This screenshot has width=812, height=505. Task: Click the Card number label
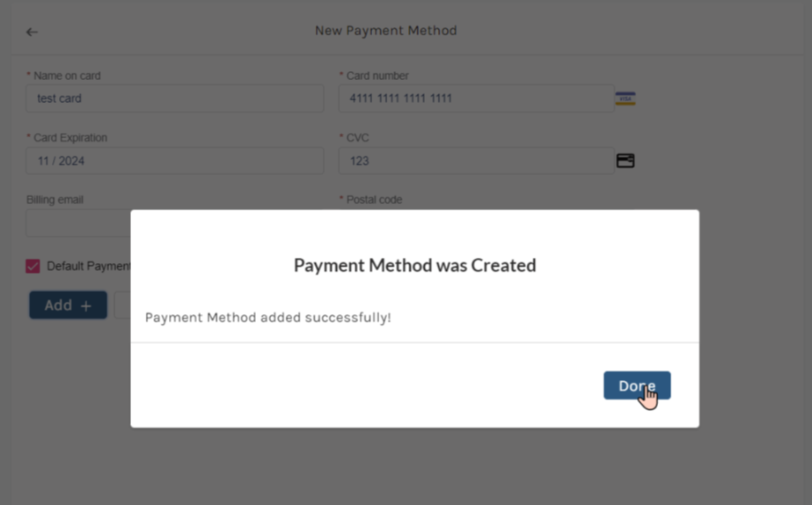point(377,76)
